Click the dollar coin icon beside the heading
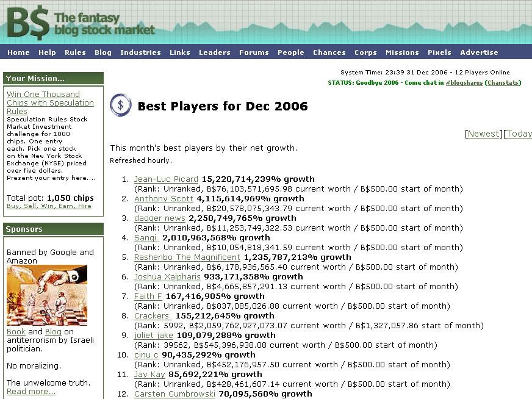This screenshot has width=532, height=399. pos(120,105)
